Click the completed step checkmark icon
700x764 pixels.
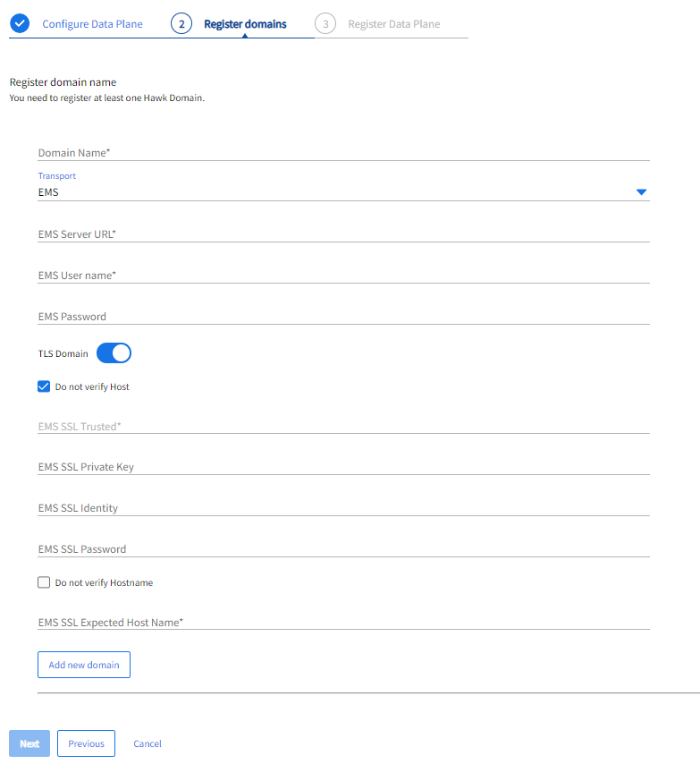tap(20, 24)
